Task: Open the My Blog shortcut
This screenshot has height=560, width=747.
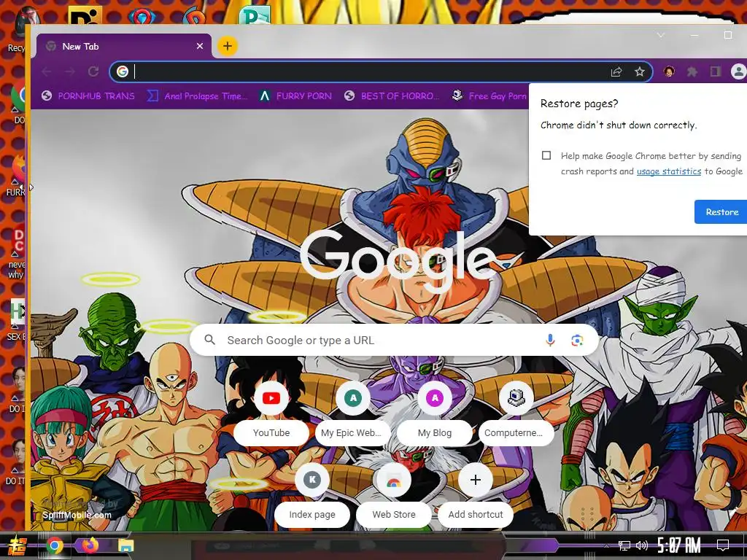Action: (435, 413)
